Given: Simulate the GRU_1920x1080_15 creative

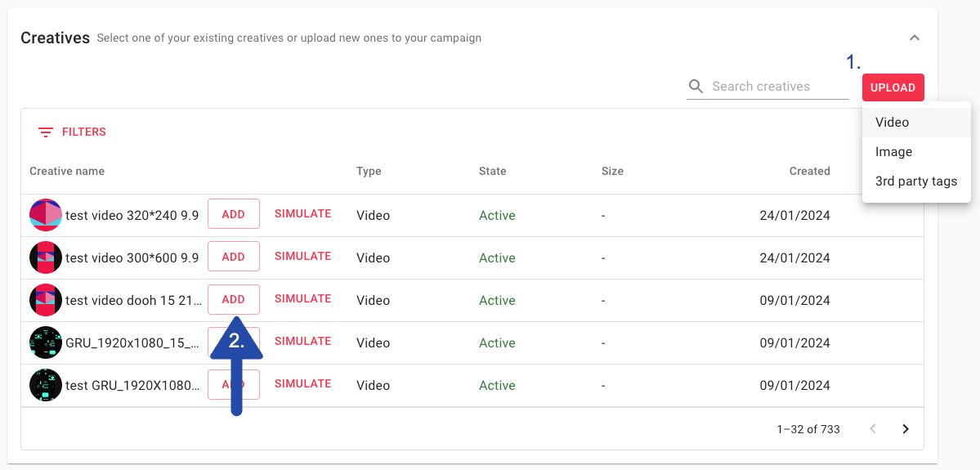Looking at the screenshot, I should click(302, 342).
